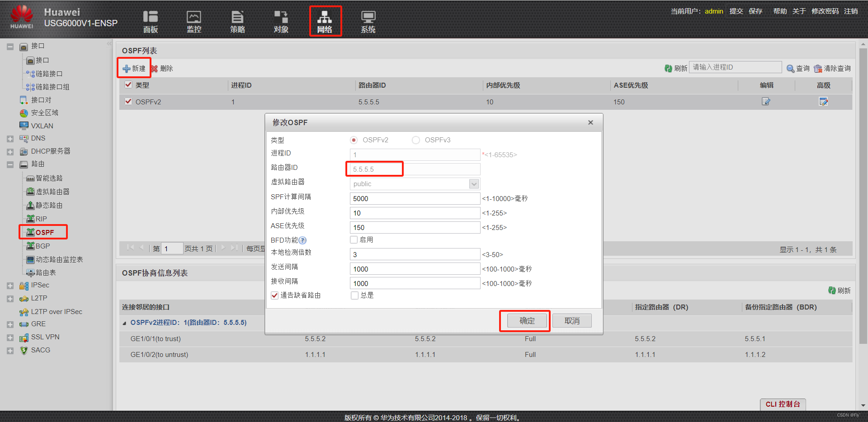The width and height of the screenshot is (868, 422).
Task: Click the 请输入进程ID search field
Action: [735, 67]
